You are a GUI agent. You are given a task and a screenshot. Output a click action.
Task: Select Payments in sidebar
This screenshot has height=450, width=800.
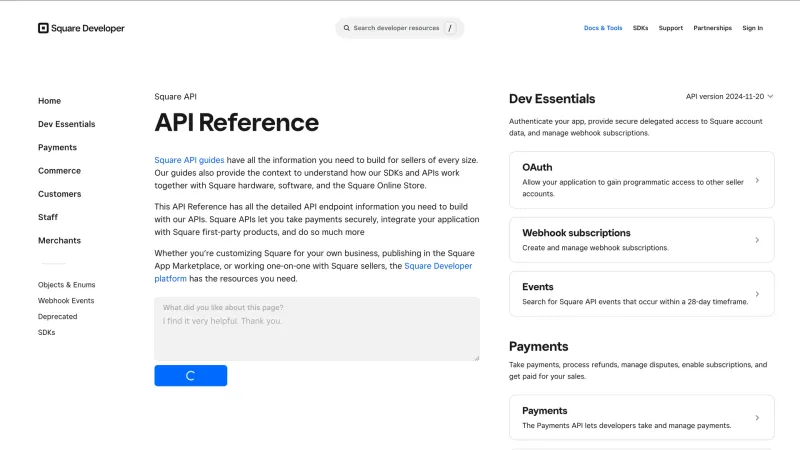coord(57,147)
